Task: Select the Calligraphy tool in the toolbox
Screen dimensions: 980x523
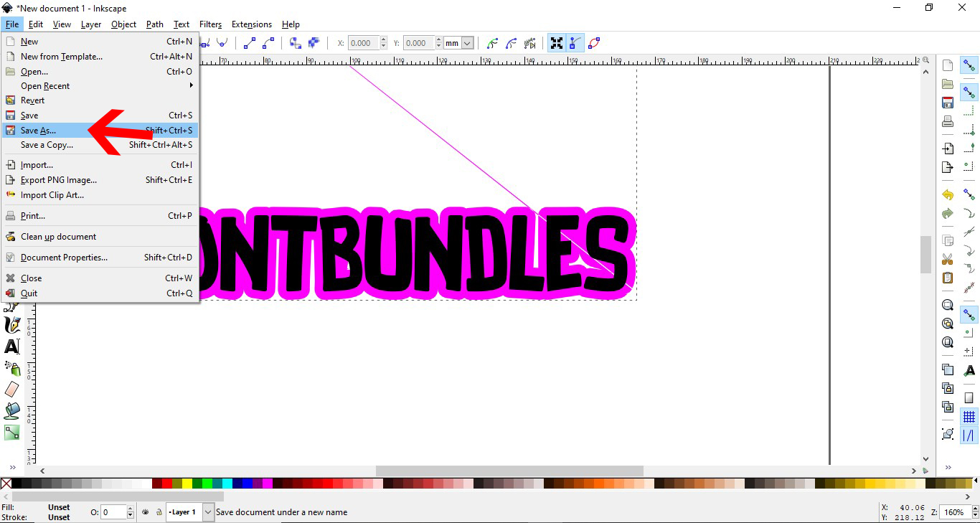Action: (x=12, y=325)
